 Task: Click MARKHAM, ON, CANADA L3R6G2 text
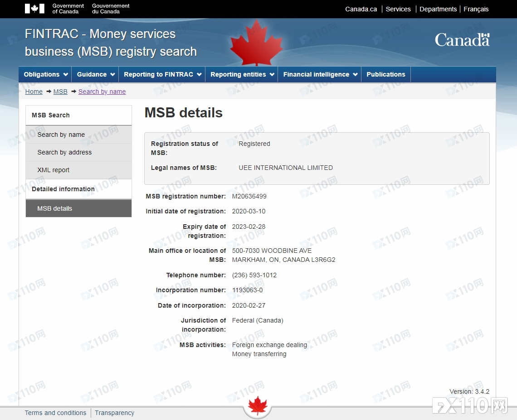coord(283,260)
